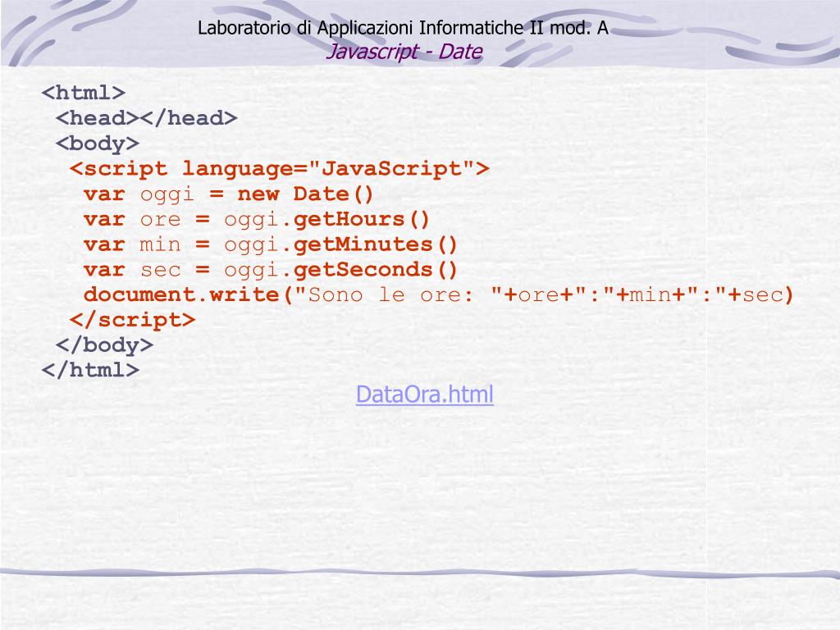Click the opening <body> tag line
The image size is (840, 630).
98,144
